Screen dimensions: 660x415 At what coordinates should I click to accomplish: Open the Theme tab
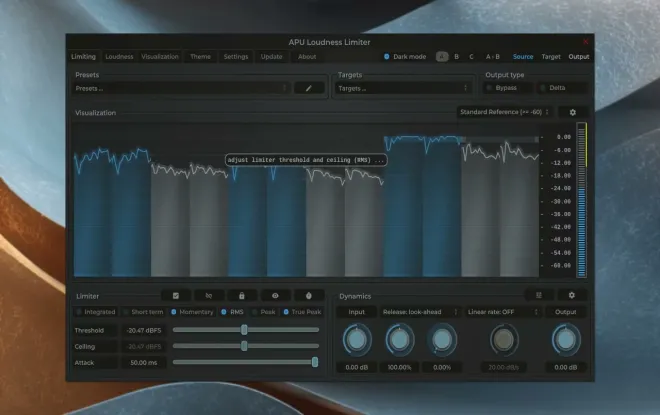(200, 56)
